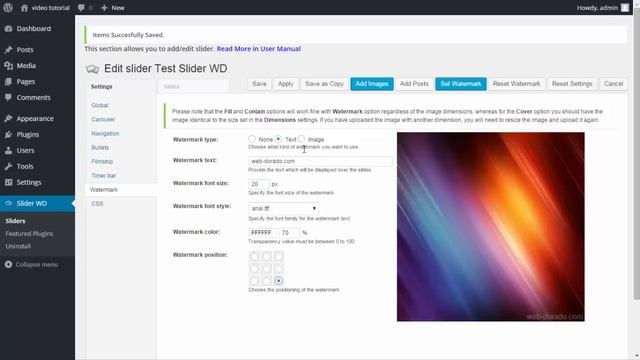Click the admin avatar icon
The width and height of the screenshot is (640, 360).
[625, 8]
